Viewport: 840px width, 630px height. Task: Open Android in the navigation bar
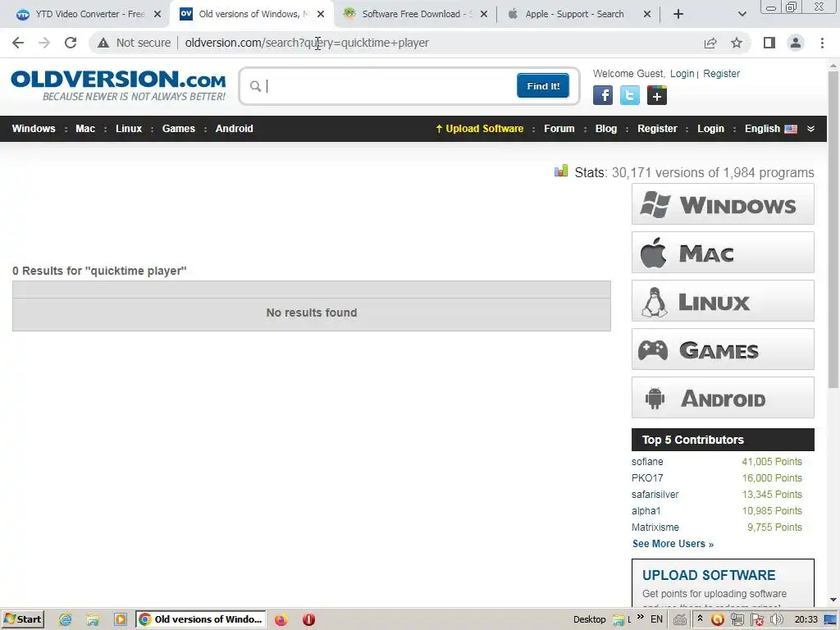(234, 129)
